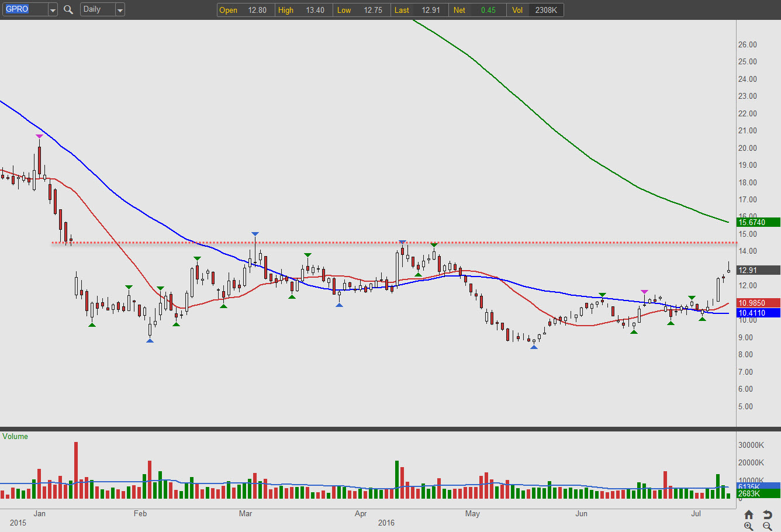Click the blue triangle at May's low

(x=534, y=347)
